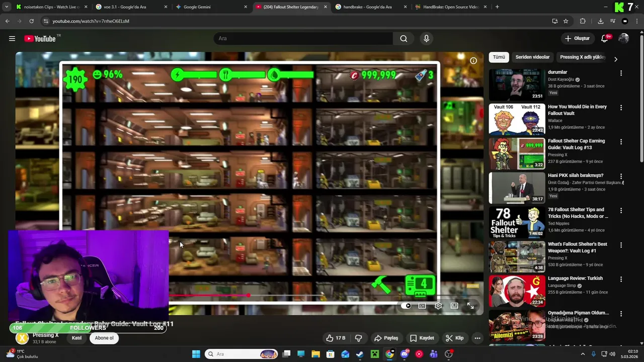The height and width of the screenshot is (362, 644).
Task: Switch to theater mode view
Action: coord(454,306)
